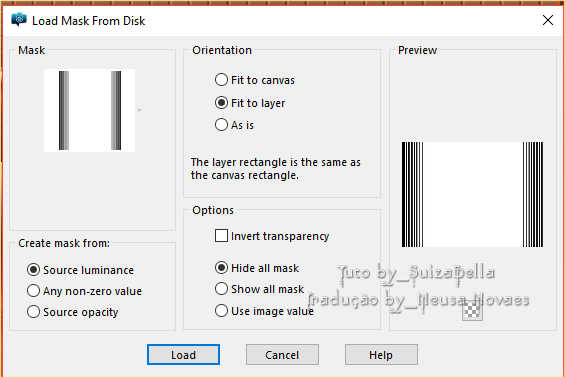Screen dimensions: 565x378
Task: Close the Load Mask From Disk dialog
Action: point(548,20)
